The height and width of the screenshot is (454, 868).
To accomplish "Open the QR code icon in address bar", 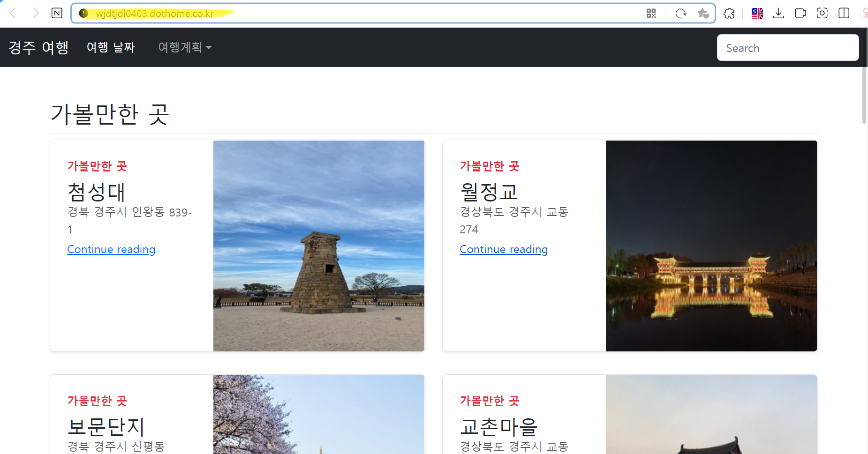I will 651,13.
